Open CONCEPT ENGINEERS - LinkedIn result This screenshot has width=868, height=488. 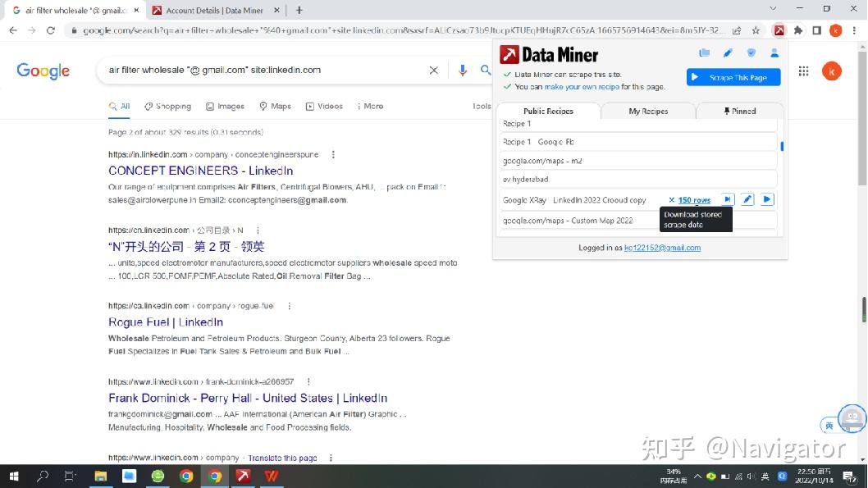(200, 171)
